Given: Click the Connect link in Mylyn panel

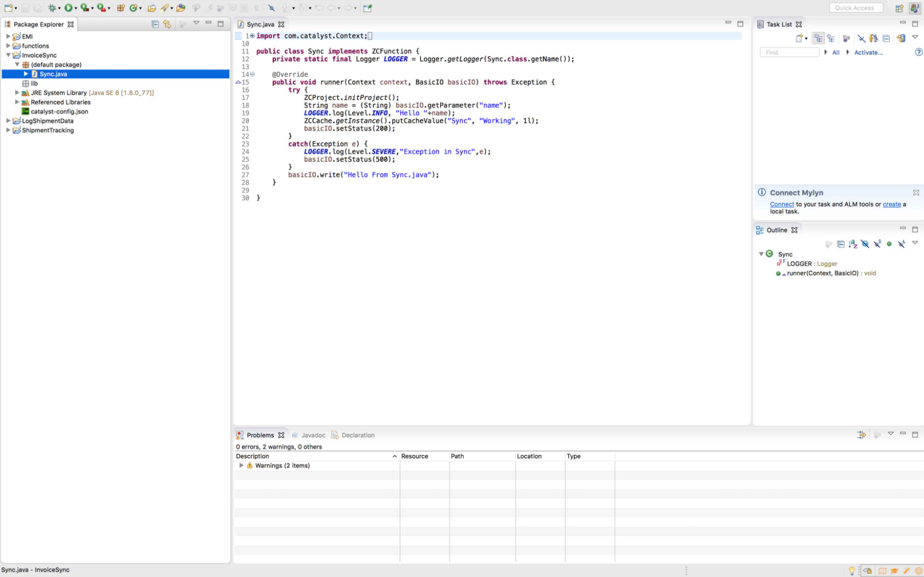Looking at the screenshot, I should 781,204.
